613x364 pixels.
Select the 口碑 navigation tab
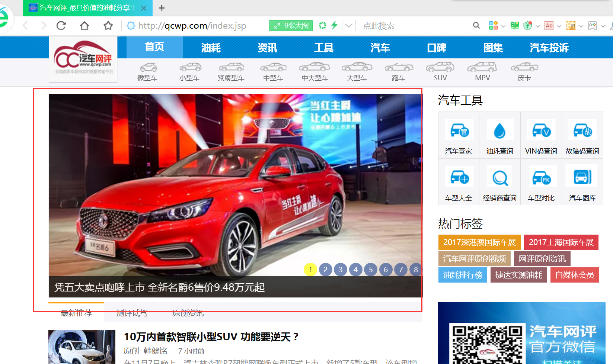click(x=437, y=48)
